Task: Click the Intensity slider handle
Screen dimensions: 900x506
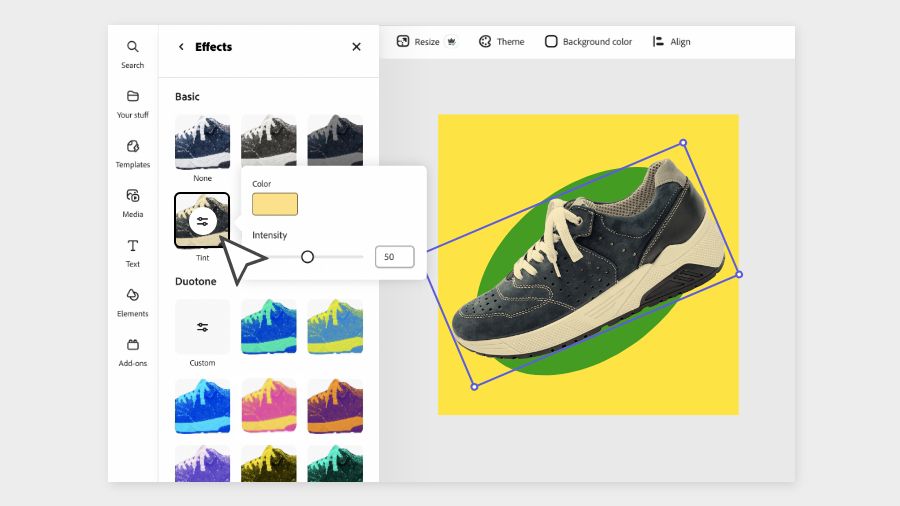Action: 307,257
